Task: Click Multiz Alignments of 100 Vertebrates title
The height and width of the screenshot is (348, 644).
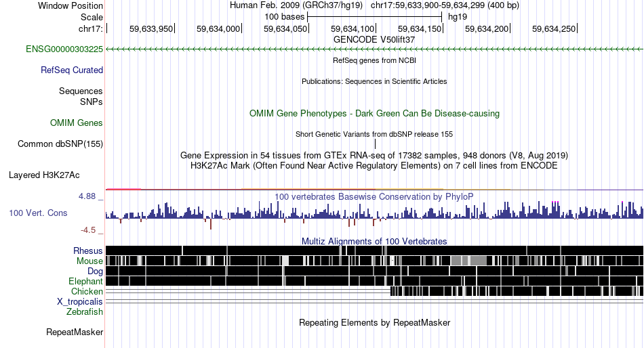Action: coord(374,241)
